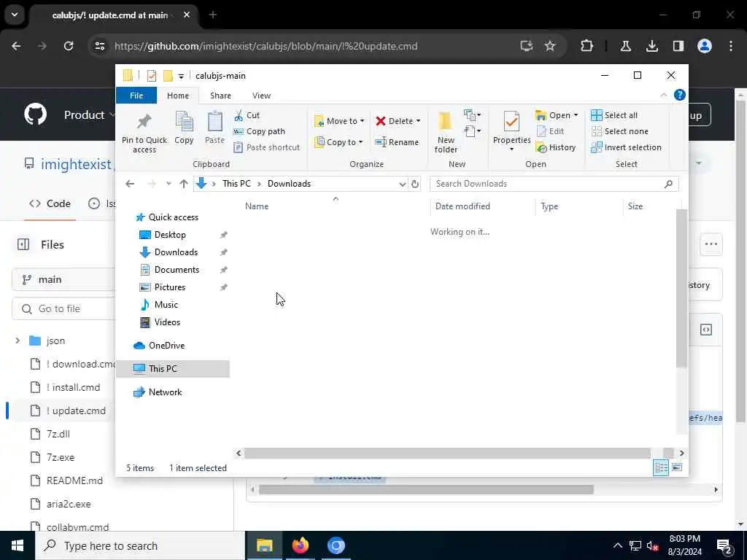Screen dimensions: 747x560
Task: Open GitHub Code tab
Action: click(x=50, y=203)
